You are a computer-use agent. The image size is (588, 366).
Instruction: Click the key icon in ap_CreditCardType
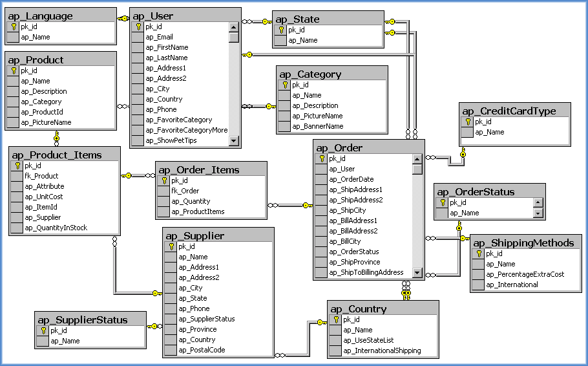468,122
